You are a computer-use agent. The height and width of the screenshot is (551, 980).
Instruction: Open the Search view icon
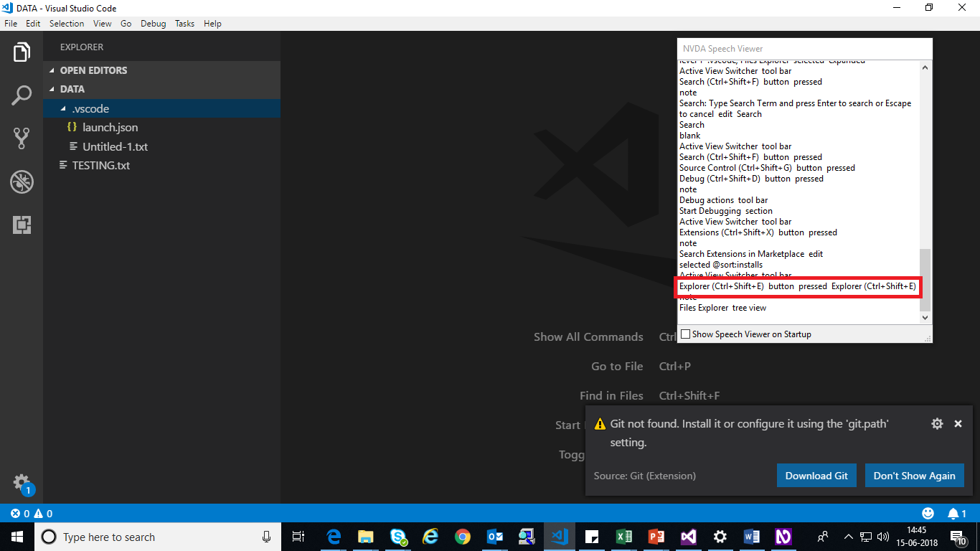(x=22, y=95)
